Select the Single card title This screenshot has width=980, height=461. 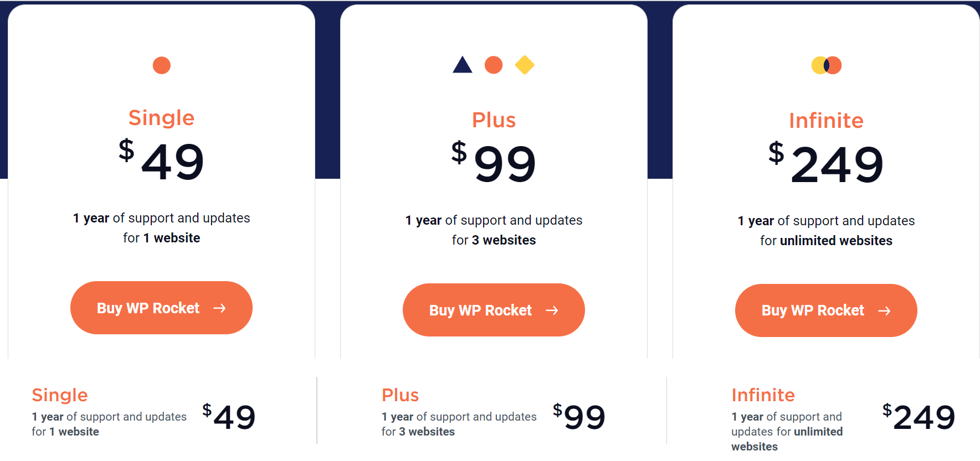click(x=161, y=118)
